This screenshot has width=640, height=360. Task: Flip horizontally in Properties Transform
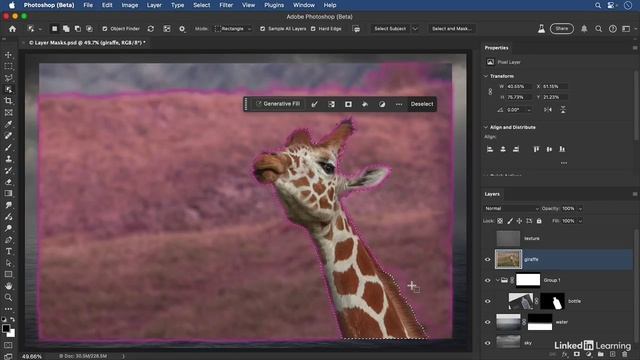pos(548,109)
